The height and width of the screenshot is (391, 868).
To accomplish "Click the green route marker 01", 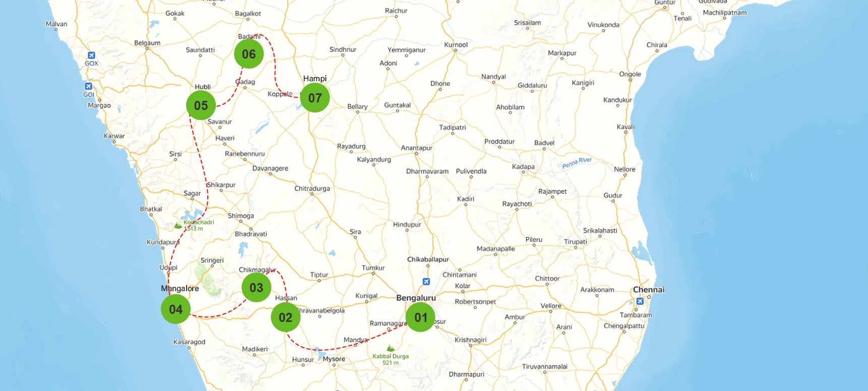I will 420,317.
